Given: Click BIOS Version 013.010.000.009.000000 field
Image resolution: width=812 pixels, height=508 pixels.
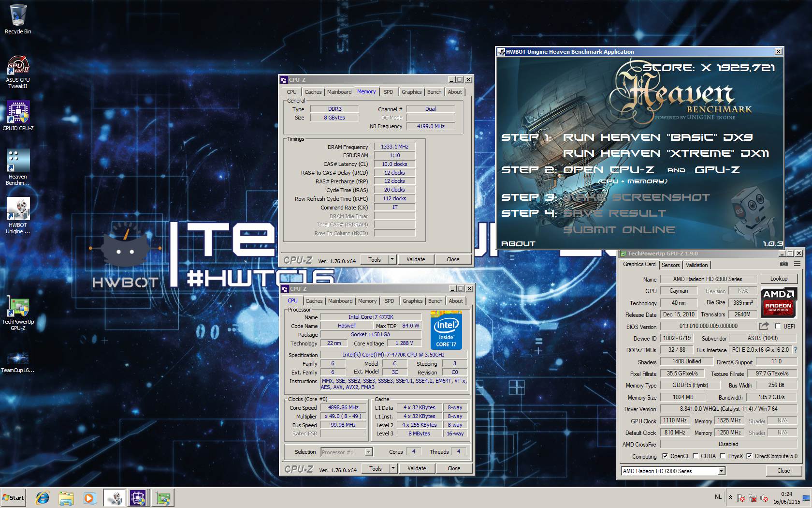Looking at the screenshot, I should coord(708,326).
